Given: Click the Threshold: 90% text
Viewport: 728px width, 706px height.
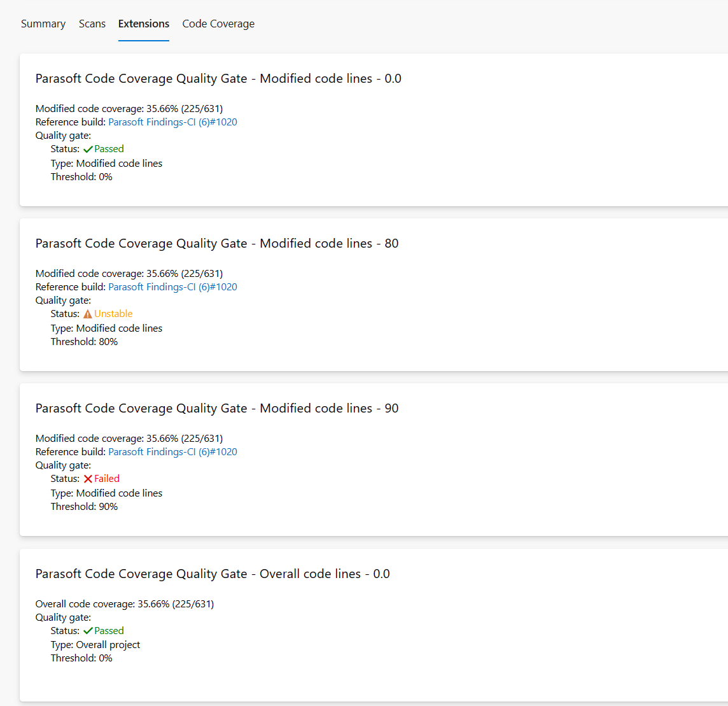Looking at the screenshot, I should (84, 507).
